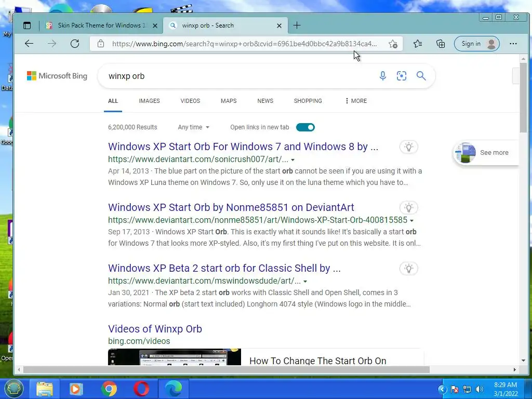Open the network tray icon
Image resolution: width=532 pixels, height=399 pixels.
tap(467, 389)
